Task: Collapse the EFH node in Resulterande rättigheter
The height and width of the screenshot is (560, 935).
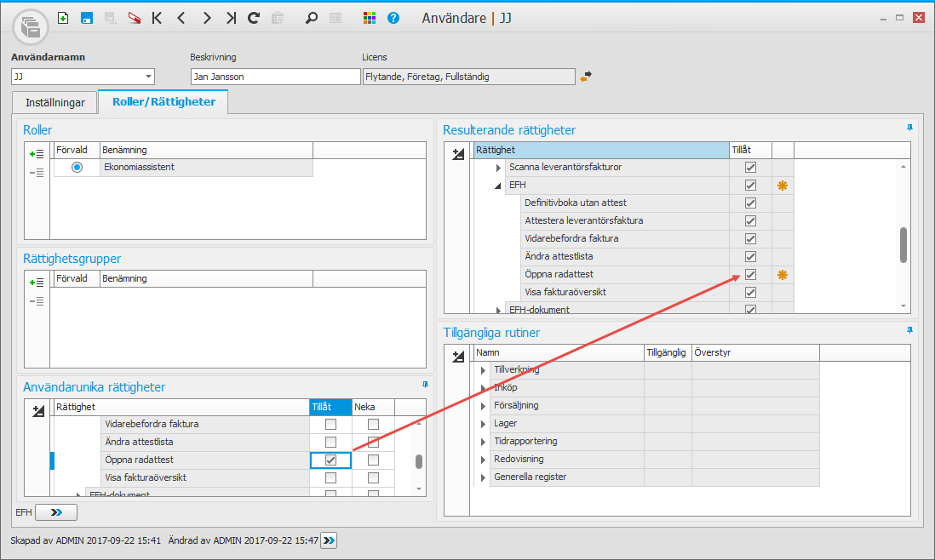Action: pyautogui.click(x=498, y=186)
